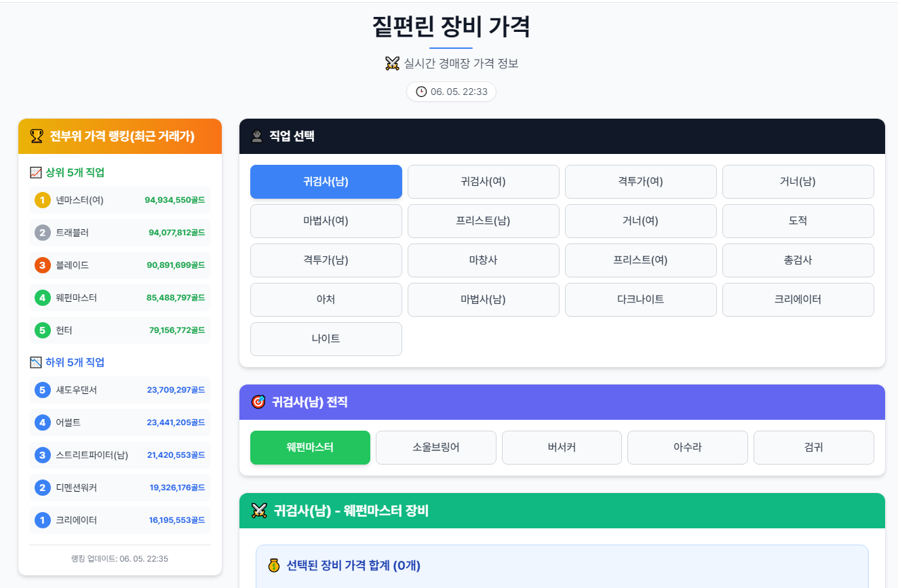Click the rising chart icon by 상위 5개 직업
The width and height of the screenshot is (898, 588).
tap(36, 172)
